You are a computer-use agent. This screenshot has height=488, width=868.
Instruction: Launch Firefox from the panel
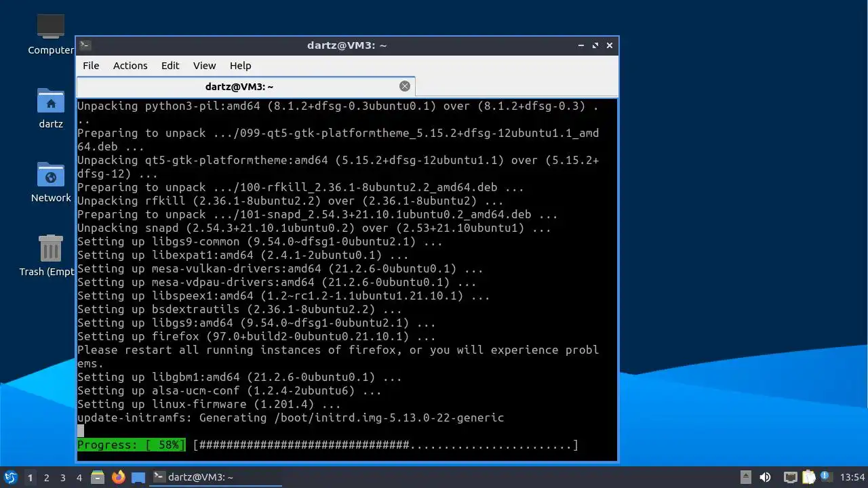click(118, 477)
